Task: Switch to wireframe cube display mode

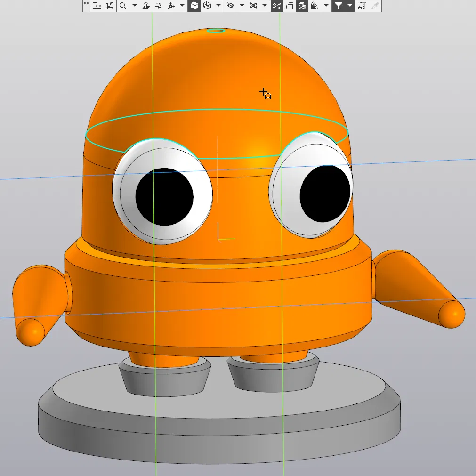Action: [207, 6]
